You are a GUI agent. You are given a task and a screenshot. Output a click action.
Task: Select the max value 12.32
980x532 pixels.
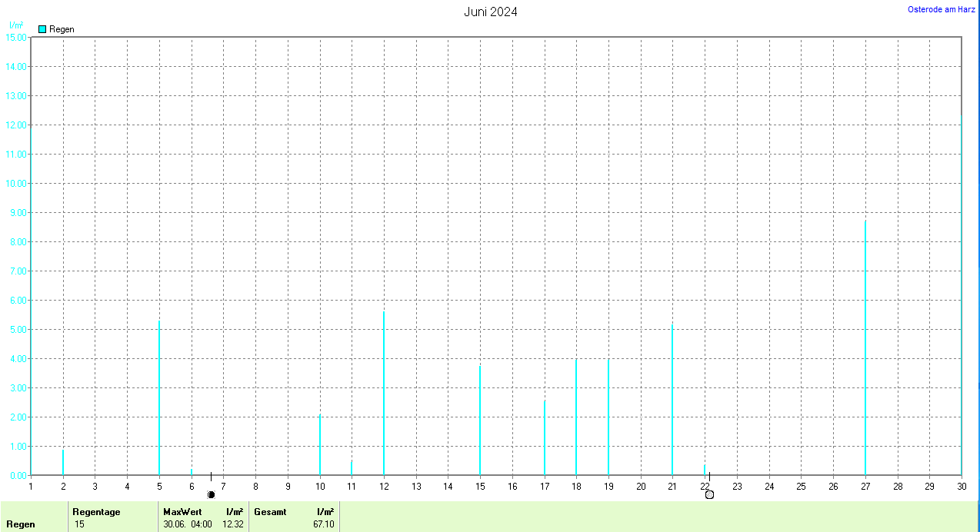coord(232,524)
